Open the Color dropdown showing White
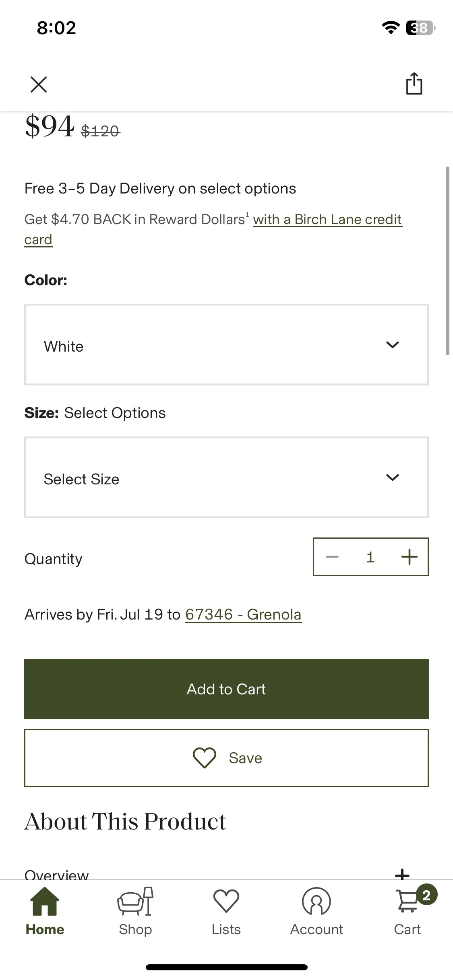Image resolution: width=453 pixels, height=980 pixels. pyautogui.click(x=226, y=345)
